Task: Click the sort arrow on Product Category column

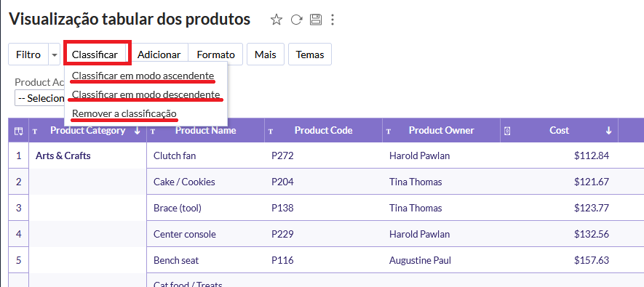Action: [138, 130]
